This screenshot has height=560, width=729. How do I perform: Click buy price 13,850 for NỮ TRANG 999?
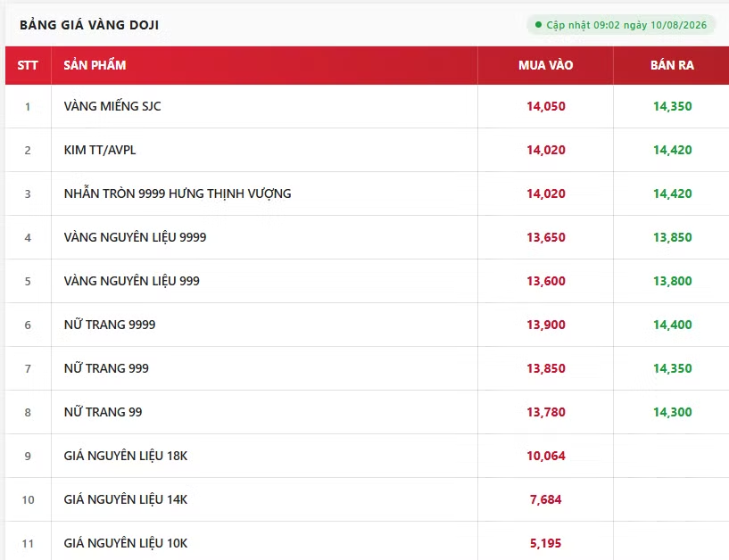[546, 368]
